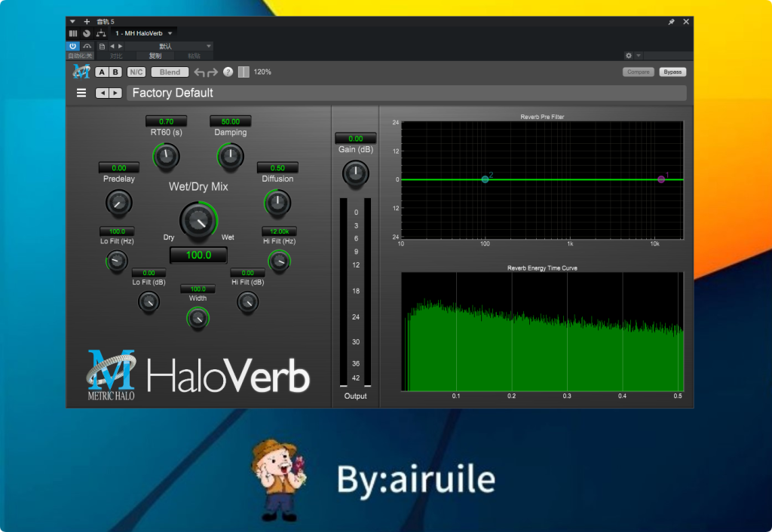The width and height of the screenshot is (772, 532).
Task: Open the Factory Default preset name bar
Action: point(406,93)
